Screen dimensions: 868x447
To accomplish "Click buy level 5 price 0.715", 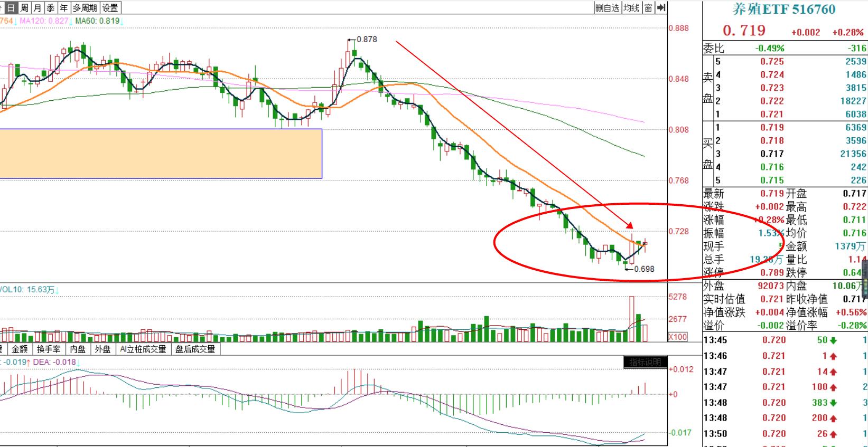I will (772, 180).
